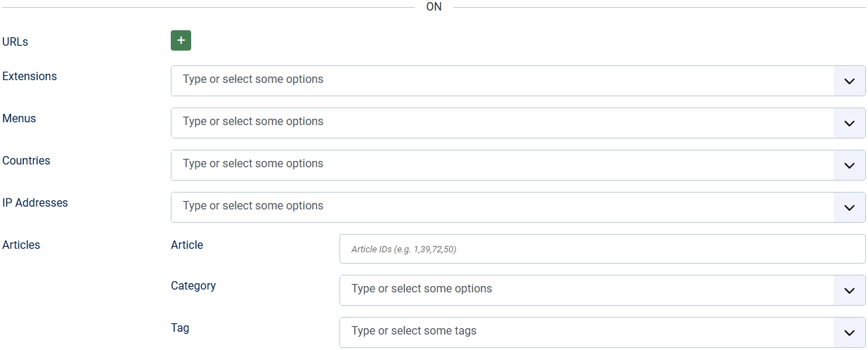Expand the Category dropdown chevron
This screenshot has height=350, width=868.
coord(849,290)
